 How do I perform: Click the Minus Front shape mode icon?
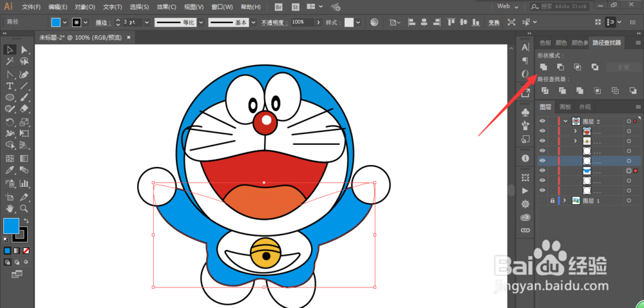[561, 67]
